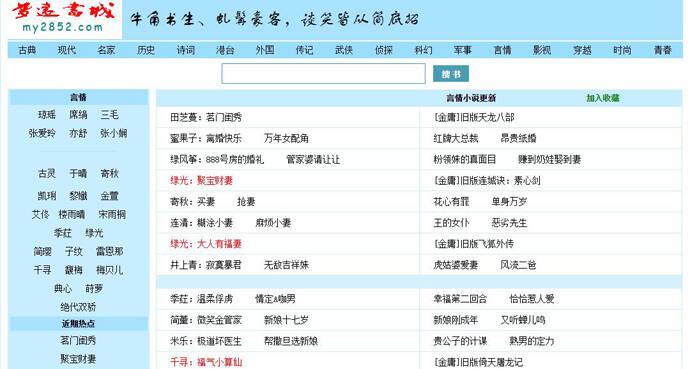Viewport: 690px width, 369px height.
Task: Open the red 绿光:大人有福妻 entry
Action: tap(206, 244)
